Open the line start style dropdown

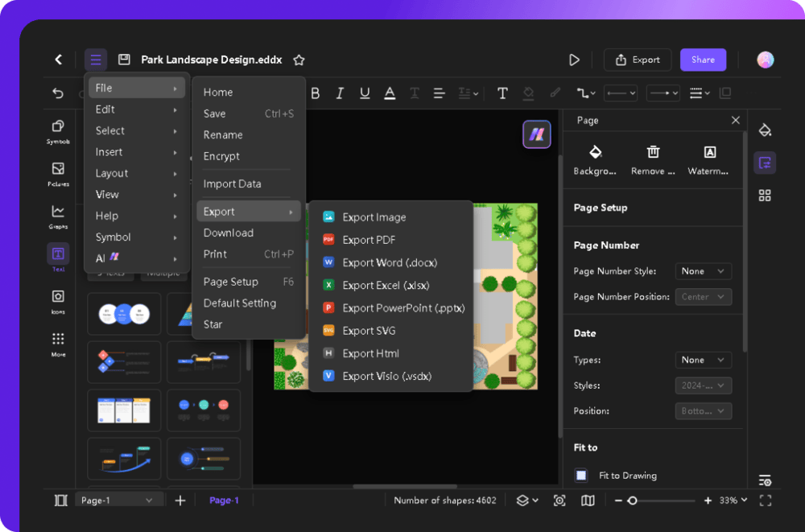[621, 93]
